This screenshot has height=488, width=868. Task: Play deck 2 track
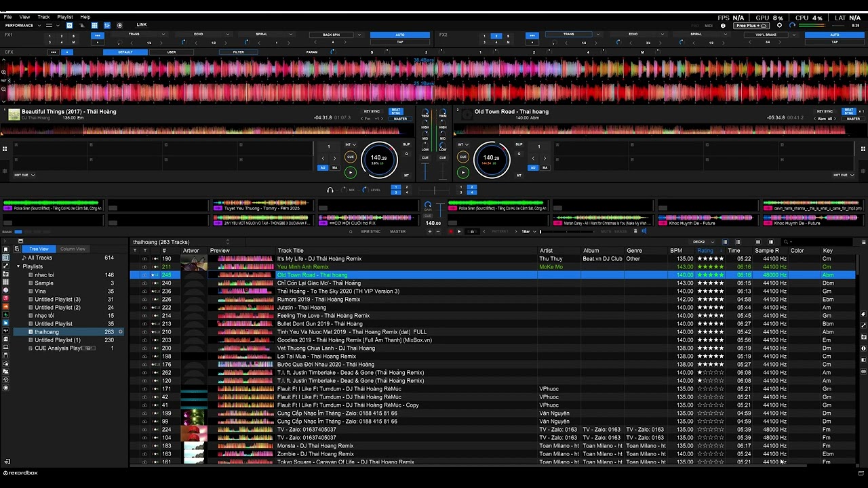click(x=463, y=172)
